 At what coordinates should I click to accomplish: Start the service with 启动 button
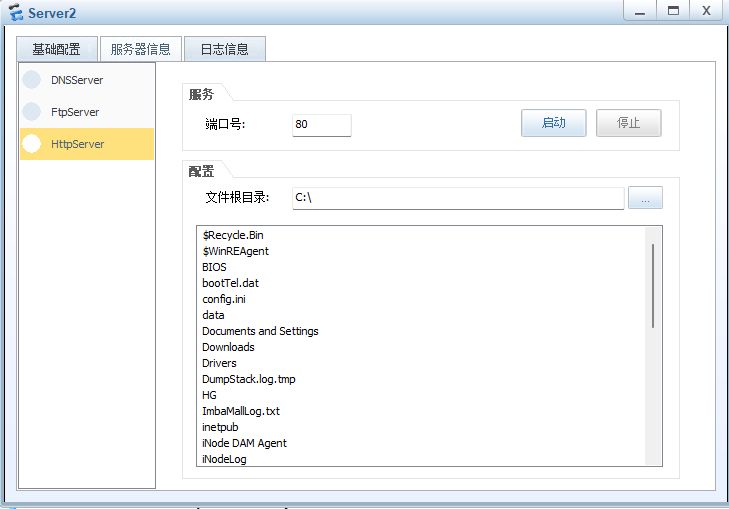click(x=553, y=123)
